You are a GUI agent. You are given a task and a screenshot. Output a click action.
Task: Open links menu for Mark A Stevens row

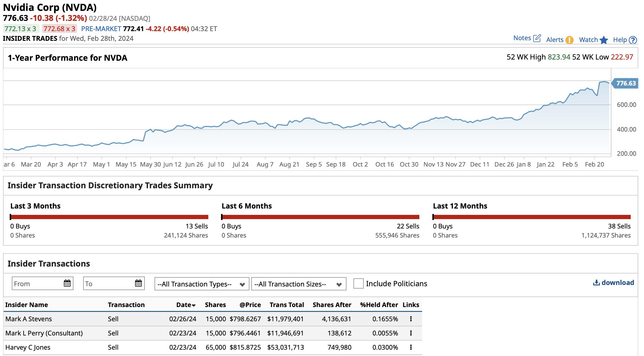(x=411, y=319)
